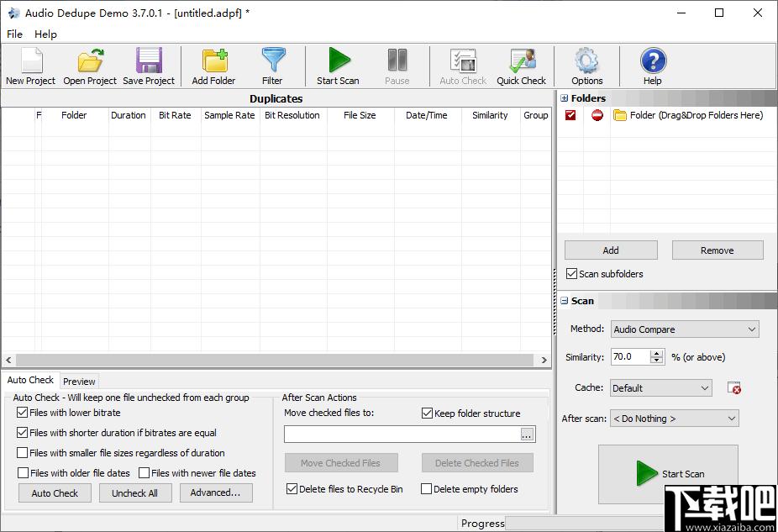Screen dimensions: 778x532
Task: Sort by the Similarity column header
Action: 490,115
